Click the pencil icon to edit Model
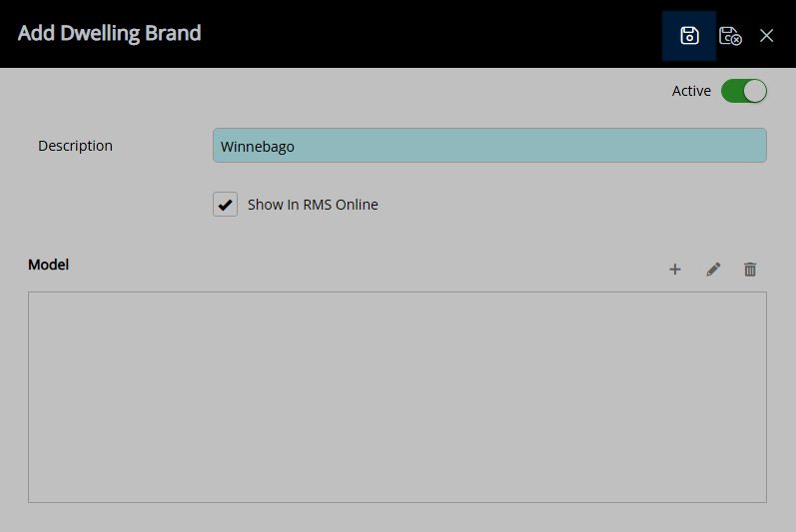The width and height of the screenshot is (796, 532). tap(713, 269)
